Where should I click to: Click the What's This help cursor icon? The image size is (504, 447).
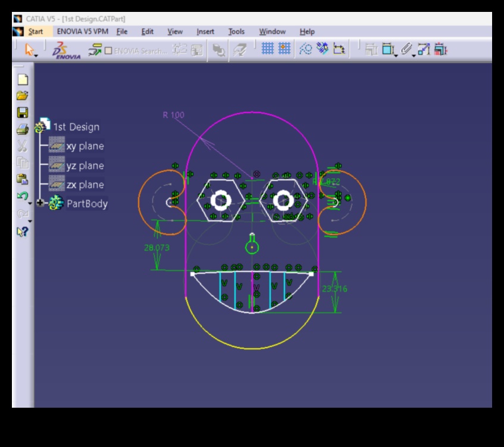(x=22, y=232)
